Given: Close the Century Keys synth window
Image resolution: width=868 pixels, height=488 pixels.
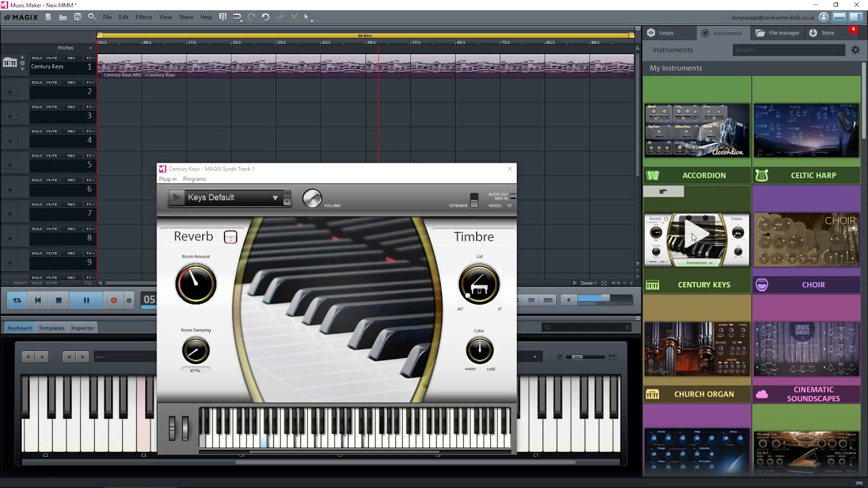Looking at the screenshot, I should click(510, 169).
